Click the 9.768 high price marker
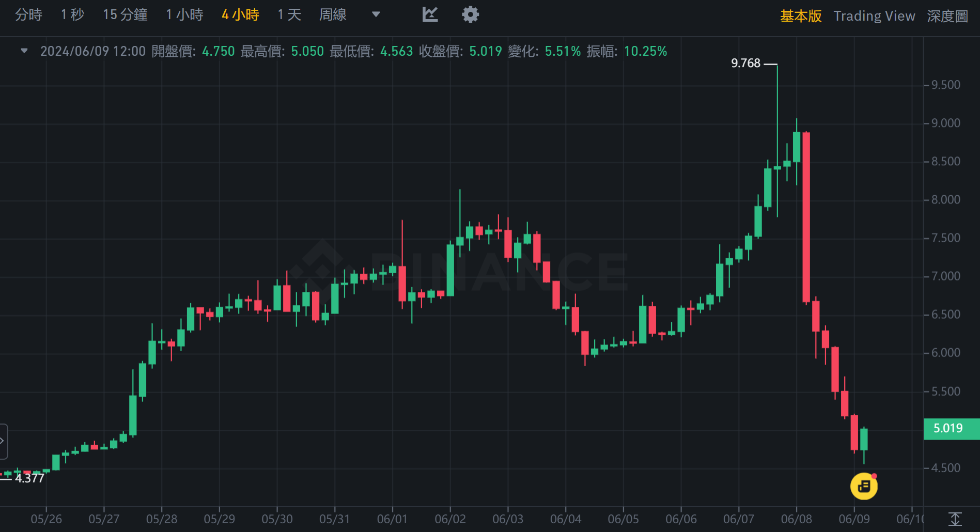 (745, 63)
